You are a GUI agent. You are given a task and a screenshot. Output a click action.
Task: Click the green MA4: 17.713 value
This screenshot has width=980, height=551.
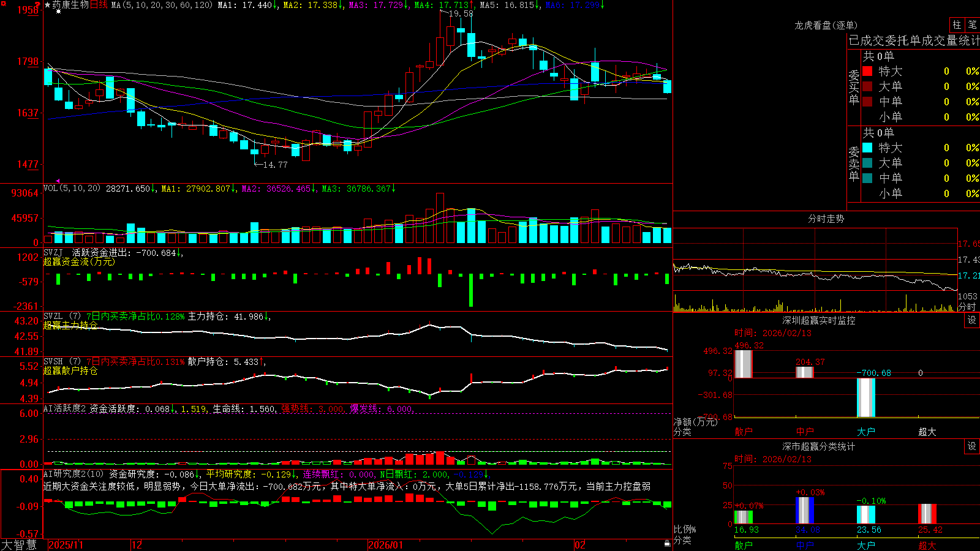click(443, 5)
